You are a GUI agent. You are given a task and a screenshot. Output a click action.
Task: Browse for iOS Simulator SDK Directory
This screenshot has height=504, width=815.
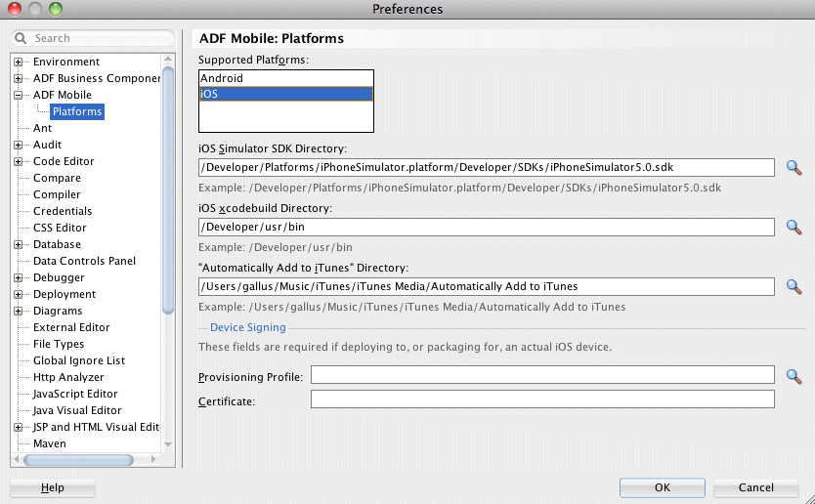[794, 168]
